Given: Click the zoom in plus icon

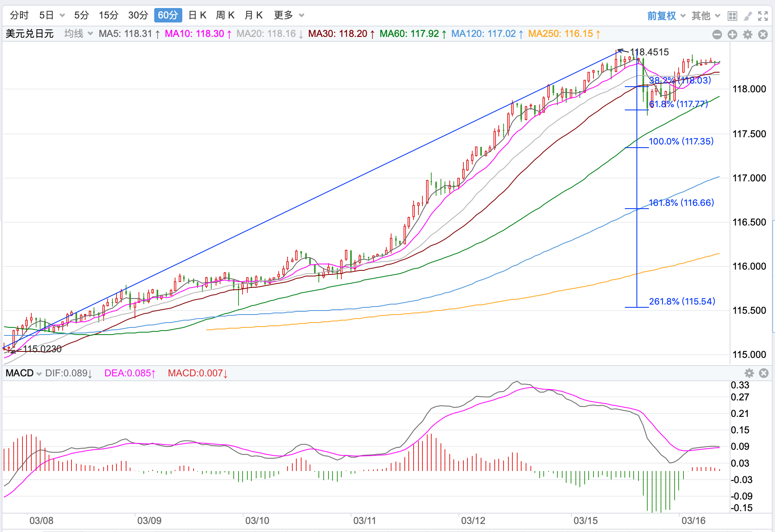Looking at the screenshot, I should [x=732, y=35].
